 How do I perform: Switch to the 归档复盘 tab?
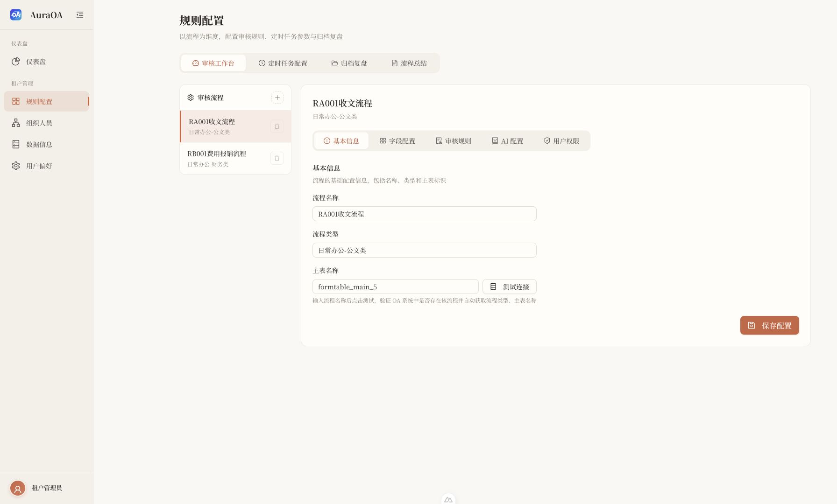[349, 63]
